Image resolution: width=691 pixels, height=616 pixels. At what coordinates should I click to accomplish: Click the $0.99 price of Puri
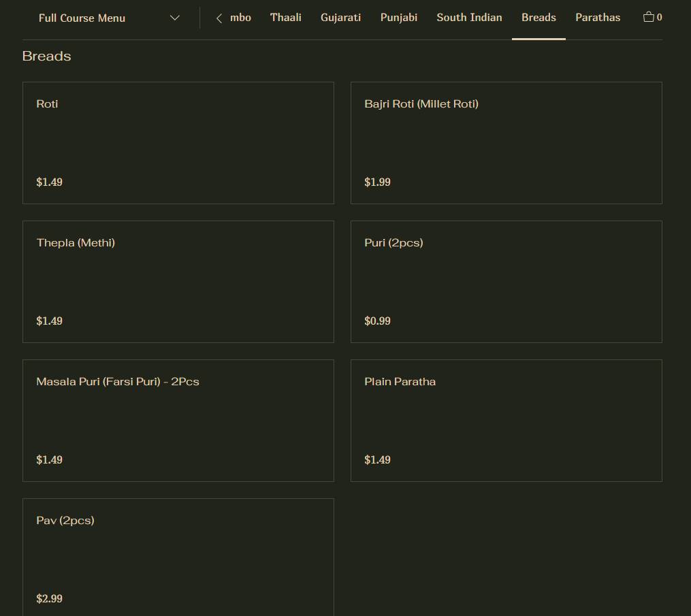click(x=377, y=321)
